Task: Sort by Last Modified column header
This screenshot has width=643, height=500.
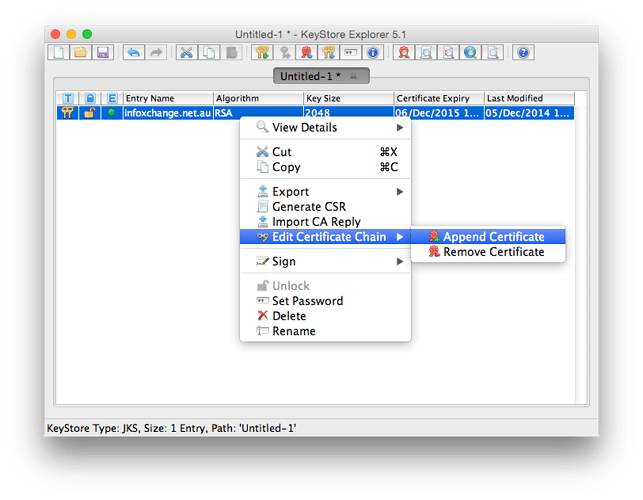Action: point(529,98)
